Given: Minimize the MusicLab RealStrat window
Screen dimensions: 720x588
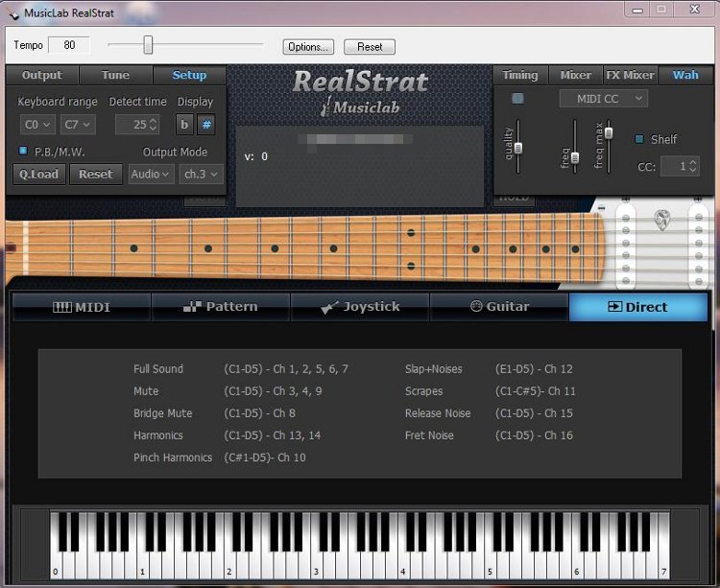Looking at the screenshot, I should click(x=637, y=10).
